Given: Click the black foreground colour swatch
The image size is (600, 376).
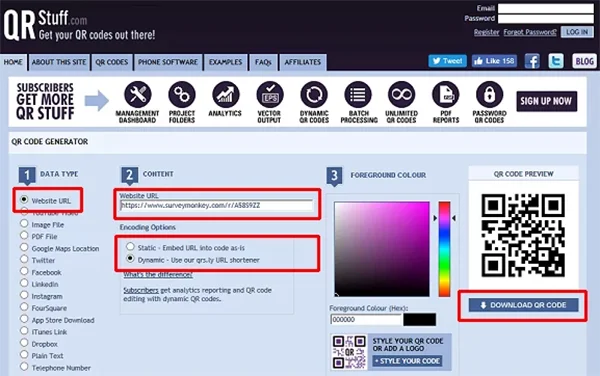Looking at the screenshot, I should point(419,319).
